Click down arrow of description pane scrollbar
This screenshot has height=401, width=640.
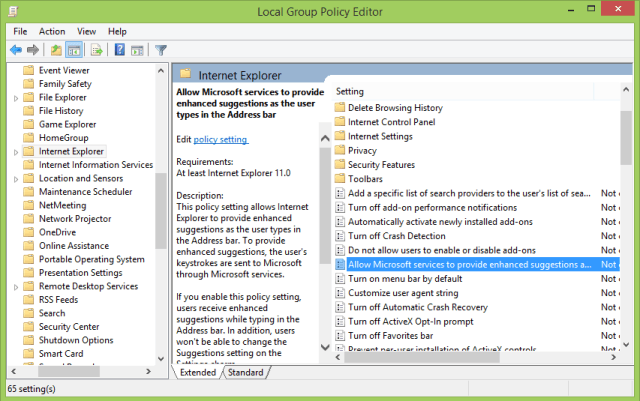click(x=325, y=348)
